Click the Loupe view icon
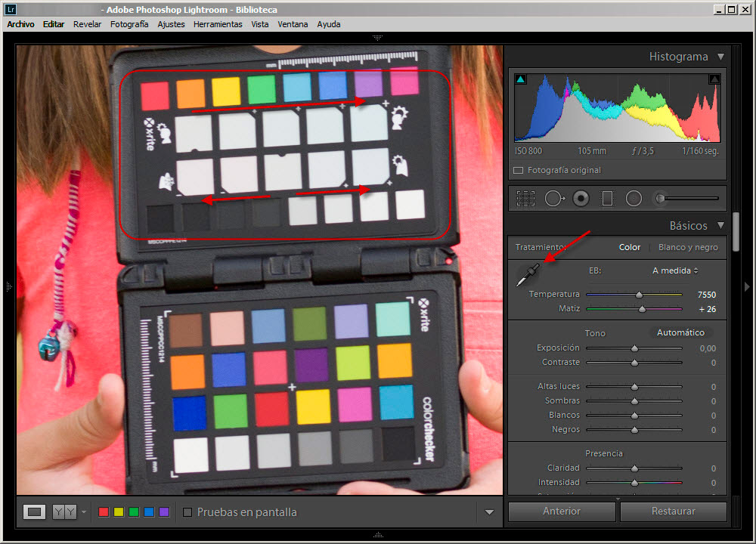Viewport: 756px width, 544px height. (33, 512)
